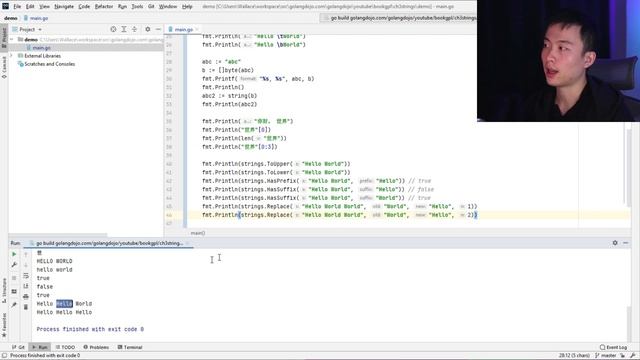
Task: Open Project panel options gear
Action: click(148, 29)
